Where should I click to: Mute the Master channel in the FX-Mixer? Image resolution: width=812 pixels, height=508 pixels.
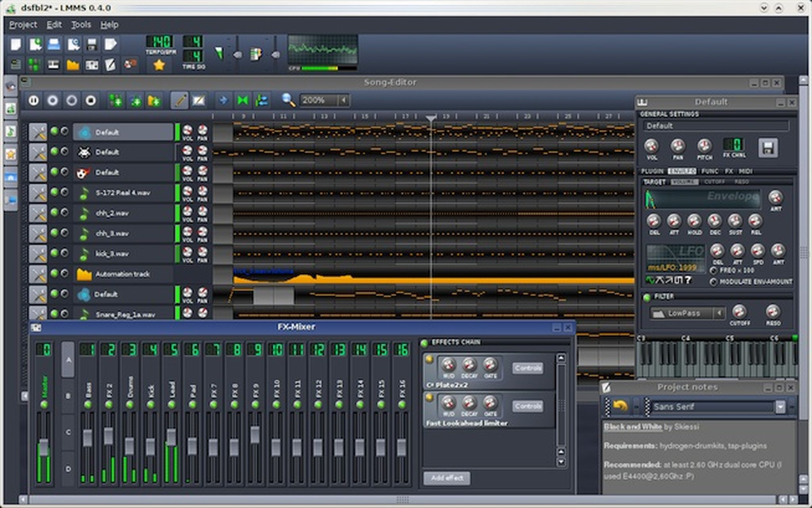coord(45,404)
